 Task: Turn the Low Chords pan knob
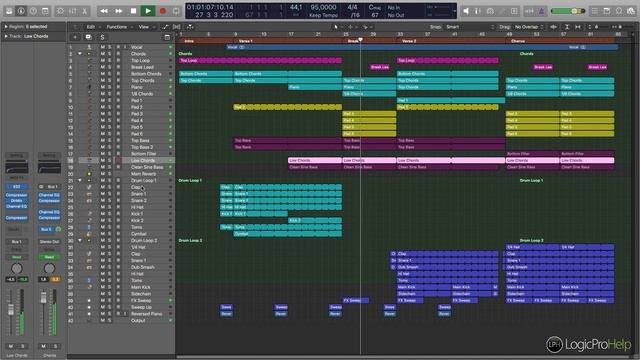click(16, 269)
